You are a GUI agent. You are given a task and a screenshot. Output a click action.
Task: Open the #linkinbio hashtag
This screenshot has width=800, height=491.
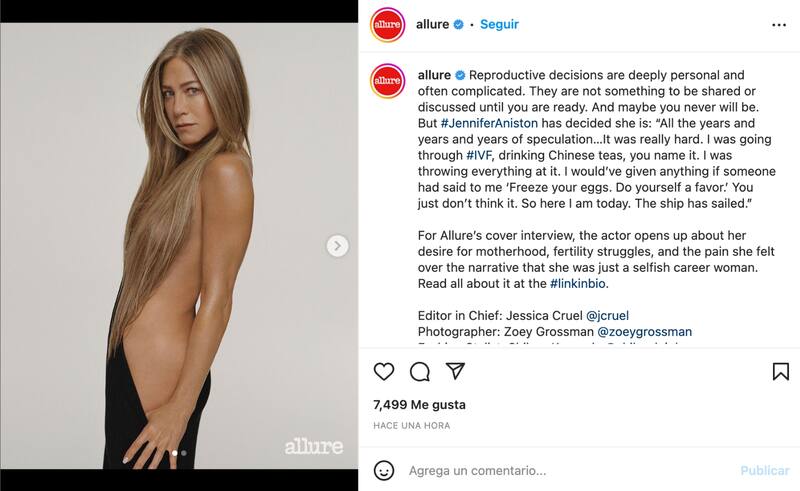578,283
